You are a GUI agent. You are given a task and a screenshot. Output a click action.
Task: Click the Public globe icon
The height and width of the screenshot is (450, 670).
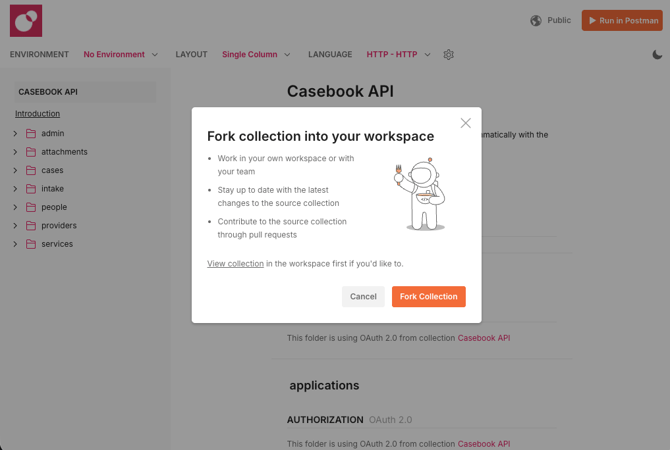click(x=536, y=20)
